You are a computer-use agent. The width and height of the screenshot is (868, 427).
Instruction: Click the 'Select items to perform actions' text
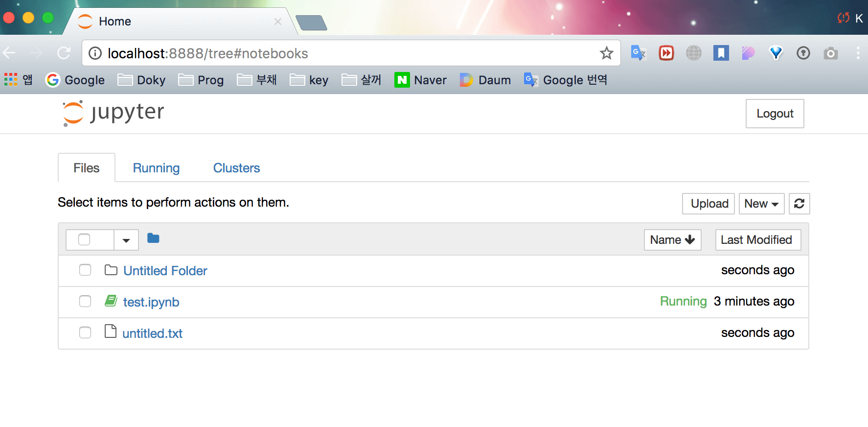173,202
